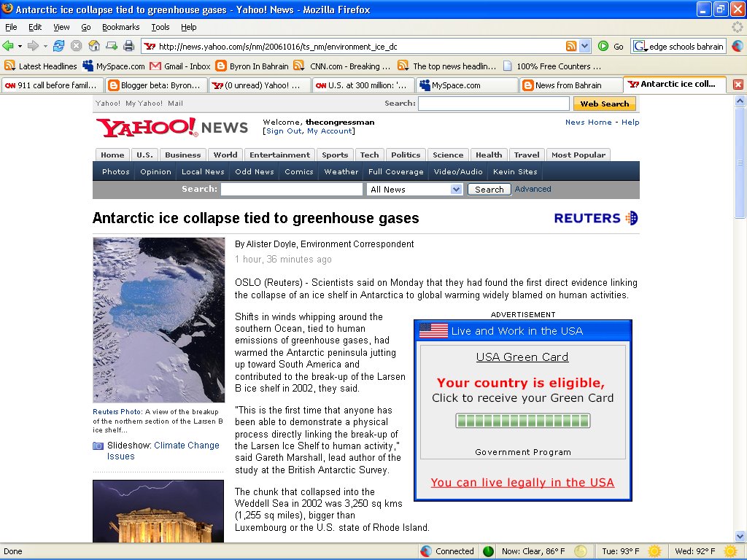This screenshot has width=747, height=560.
Task: Click the News Home link
Action: tap(589, 122)
